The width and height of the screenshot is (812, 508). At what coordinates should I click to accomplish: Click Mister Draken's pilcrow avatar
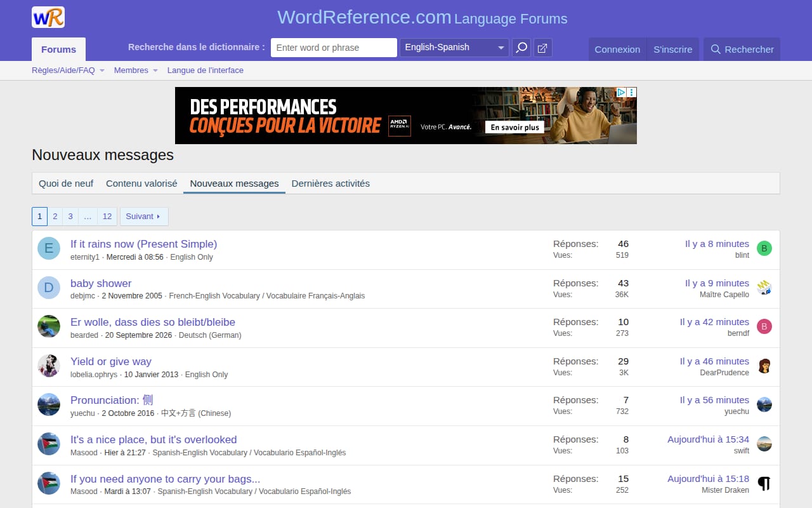(764, 484)
